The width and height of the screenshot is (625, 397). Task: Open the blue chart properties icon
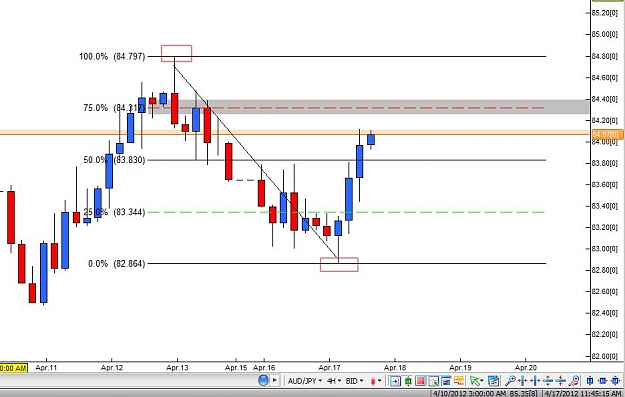click(x=493, y=381)
